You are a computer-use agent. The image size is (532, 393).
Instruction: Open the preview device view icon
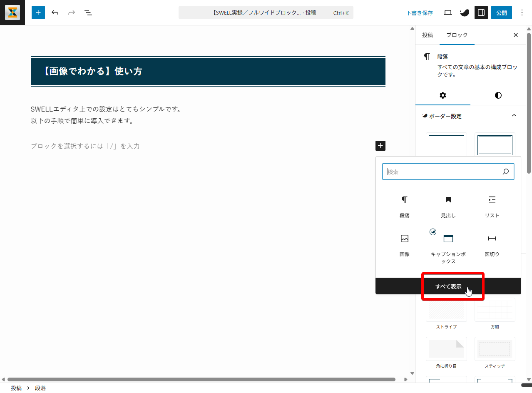tap(448, 12)
